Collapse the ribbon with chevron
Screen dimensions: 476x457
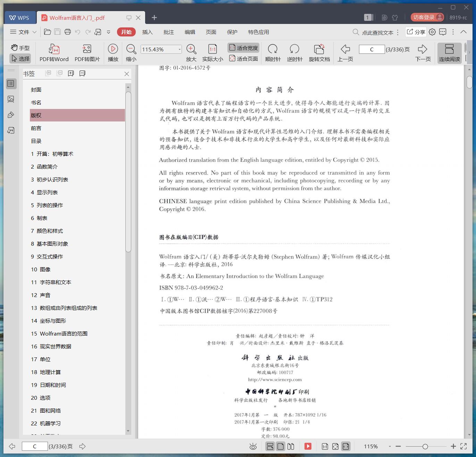[464, 32]
